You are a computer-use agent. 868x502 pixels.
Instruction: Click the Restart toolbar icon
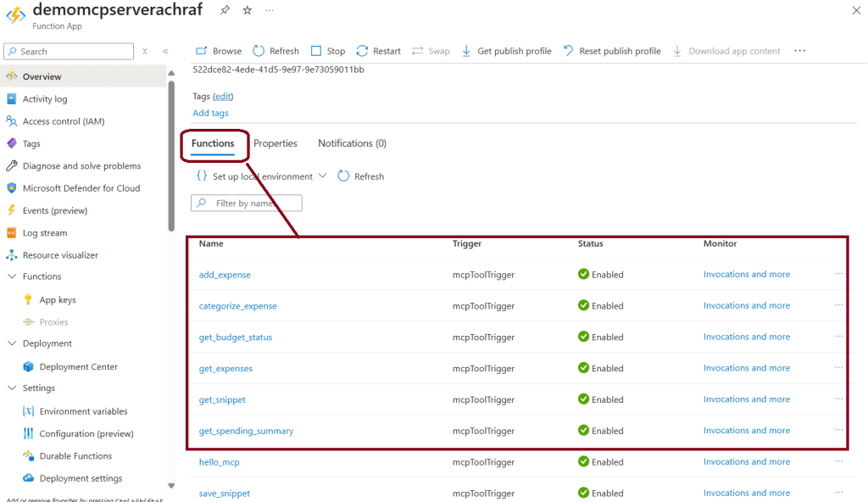pyautogui.click(x=363, y=51)
